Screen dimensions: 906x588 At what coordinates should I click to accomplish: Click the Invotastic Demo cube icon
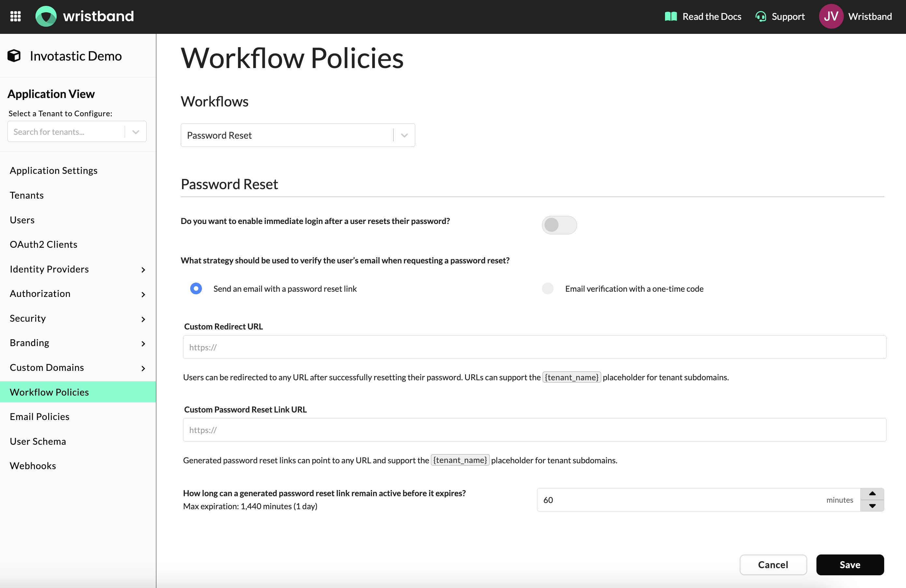(14, 56)
